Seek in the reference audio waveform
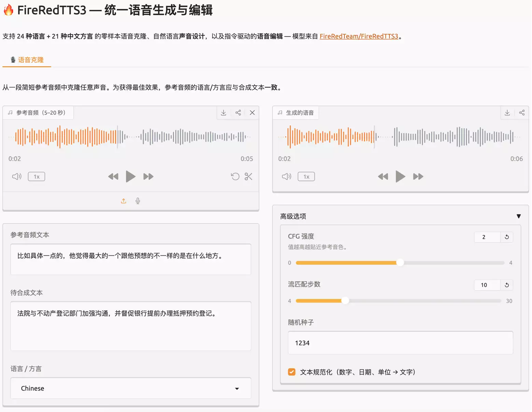This screenshot has width=532, height=412. coord(130,137)
